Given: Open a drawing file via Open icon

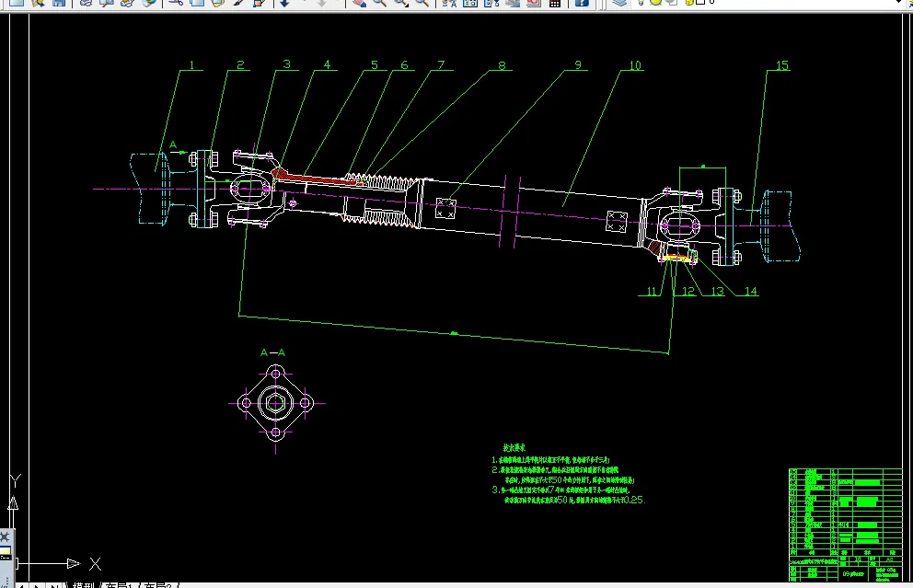Looking at the screenshot, I should [x=38, y=3].
